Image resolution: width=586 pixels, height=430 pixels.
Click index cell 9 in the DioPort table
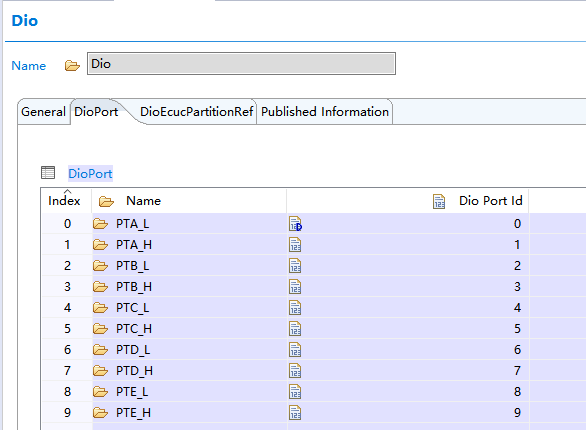pyautogui.click(x=67, y=412)
